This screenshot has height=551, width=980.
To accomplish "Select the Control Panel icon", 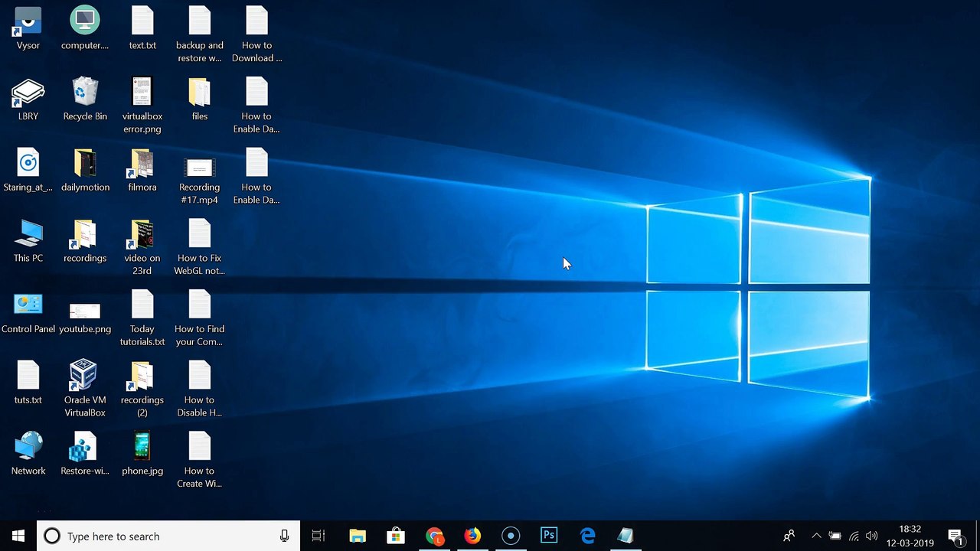I will pos(28,311).
